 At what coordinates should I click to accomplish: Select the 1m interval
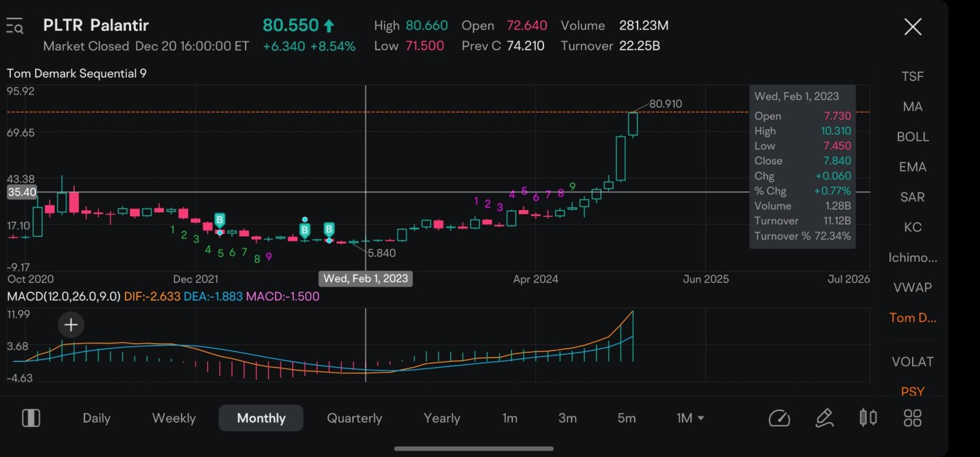click(510, 418)
